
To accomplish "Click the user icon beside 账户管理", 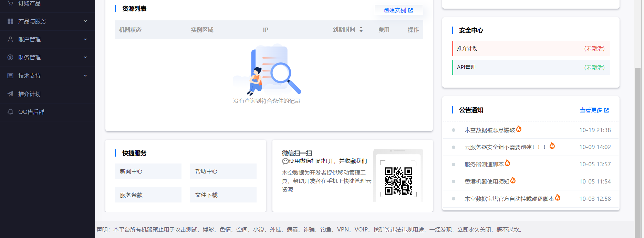I will (x=10, y=39).
